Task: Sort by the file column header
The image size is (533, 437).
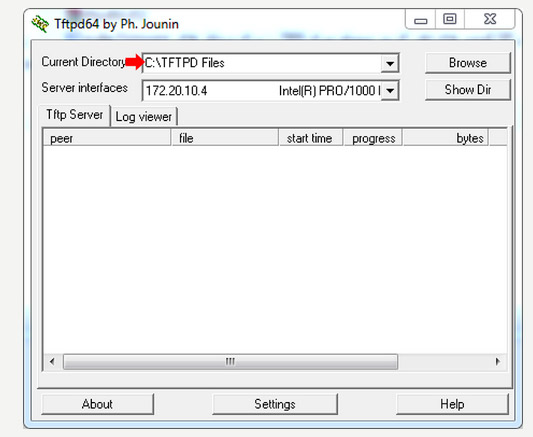Action: [x=225, y=138]
